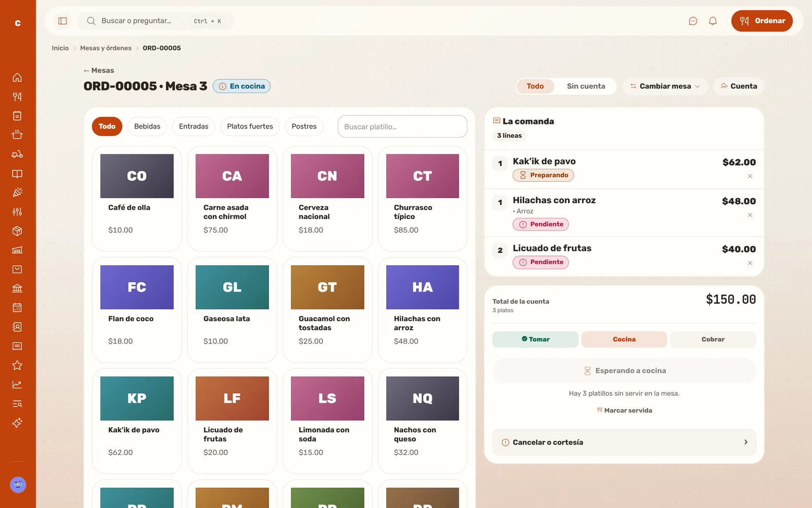812x508 pixels.
Task: Open Mesas y órdenes breadcrumb
Action: tap(106, 48)
